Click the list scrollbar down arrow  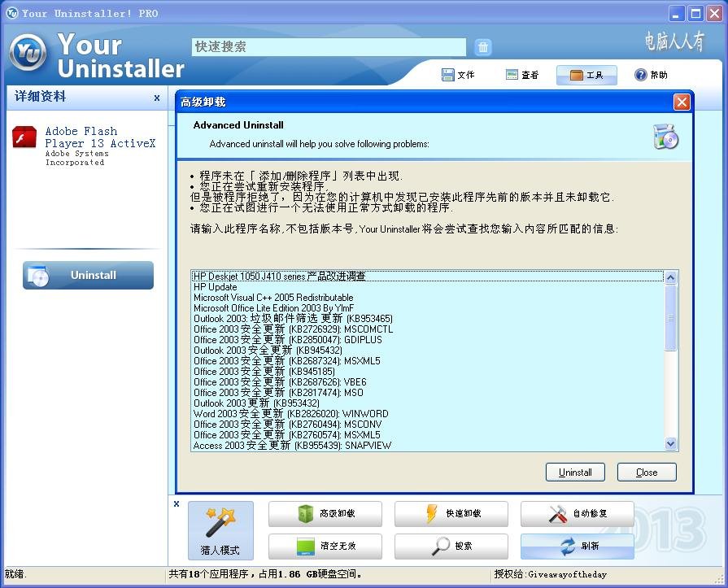(670, 444)
